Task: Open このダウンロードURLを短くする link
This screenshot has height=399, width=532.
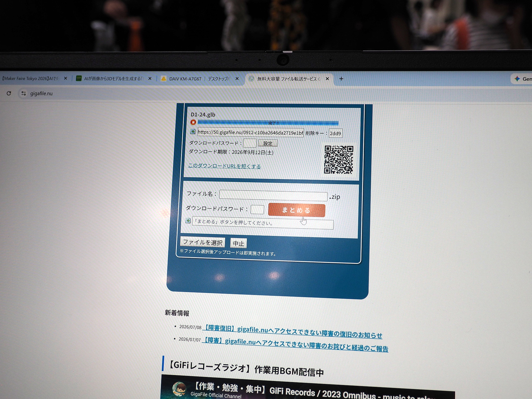Action: coord(224,166)
